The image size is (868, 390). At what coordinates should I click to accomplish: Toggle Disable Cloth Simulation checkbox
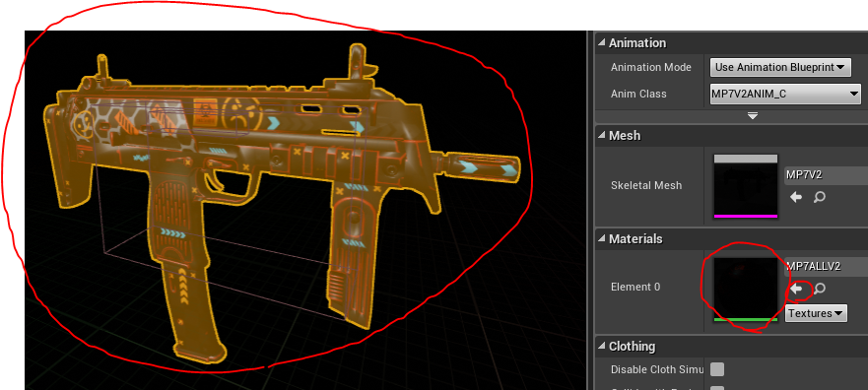[717, 369]
